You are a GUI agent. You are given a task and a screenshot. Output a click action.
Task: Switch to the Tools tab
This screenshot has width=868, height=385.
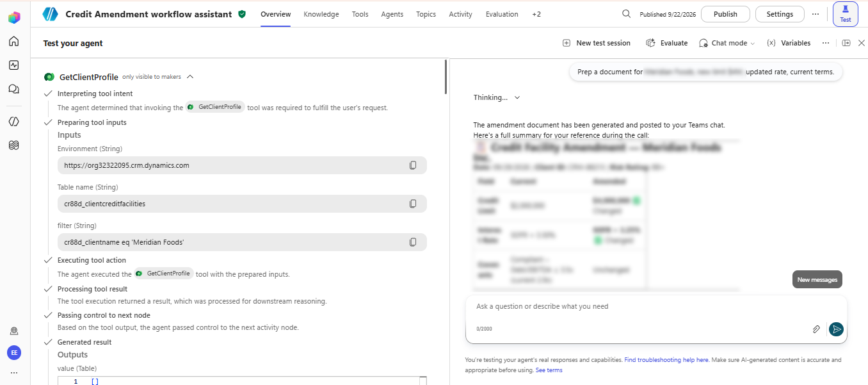pyautogui.click(x=360, y=14)
